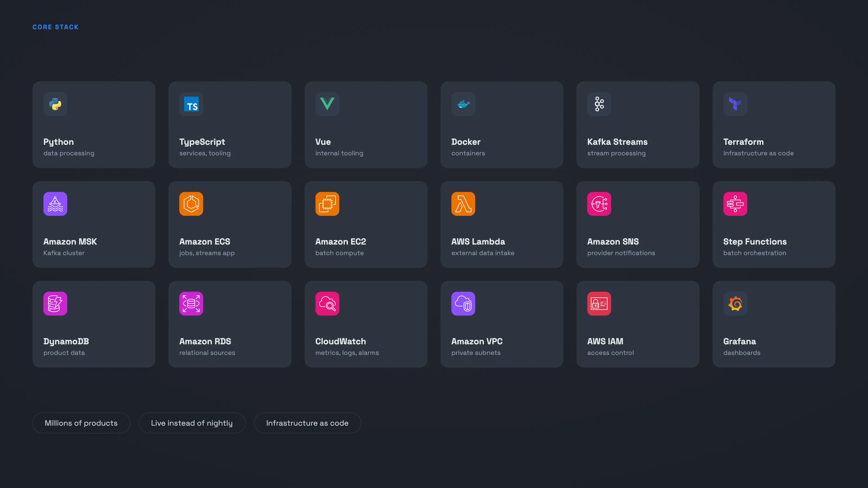Click the "Kafka cluster" caption
The height and width of the screenshot is (488, 868).
pyautogui.click(x=64, y=253)
